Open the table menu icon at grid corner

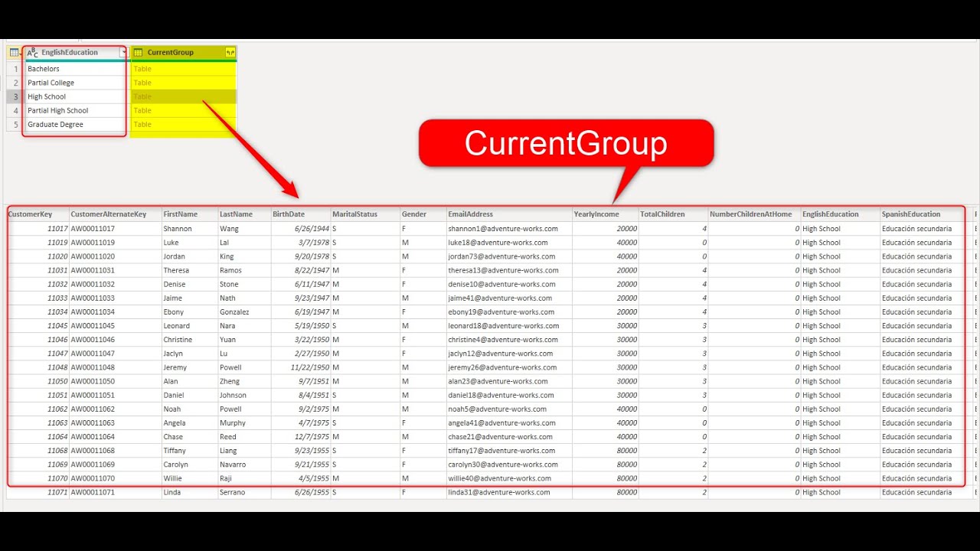click(x=14, y=53)
